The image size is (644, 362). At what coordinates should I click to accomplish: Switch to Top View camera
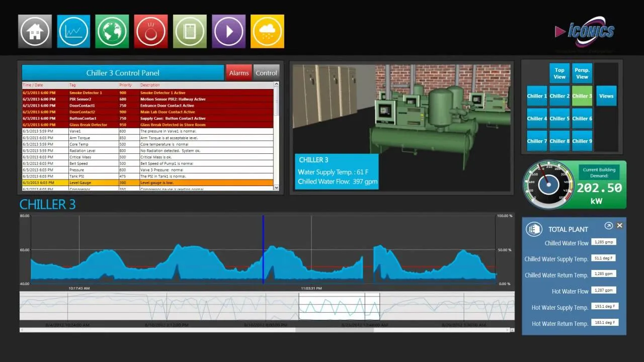[x=559, y=73]
